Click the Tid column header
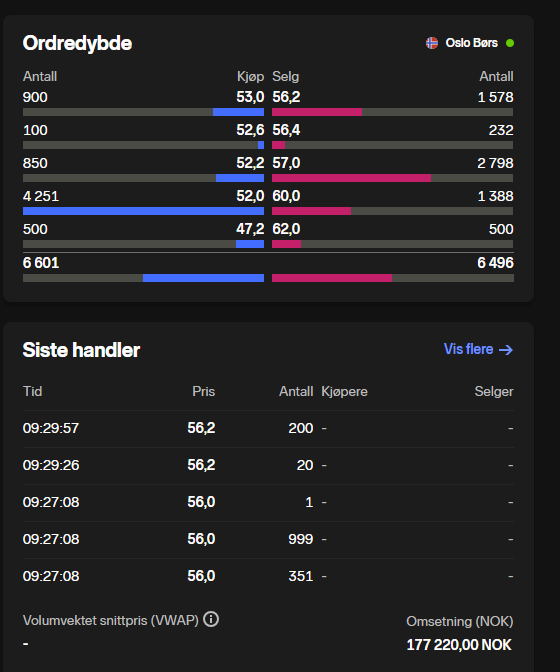Viewport: 560px width, 672px height. tap(32, 391)
